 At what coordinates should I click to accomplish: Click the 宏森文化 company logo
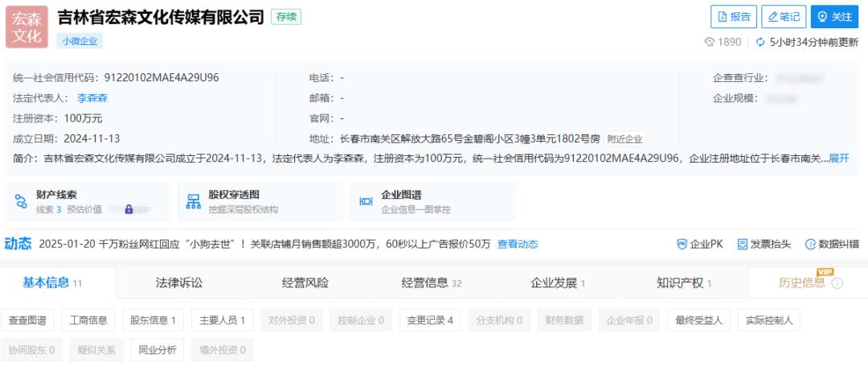click(x=27, y=27)
